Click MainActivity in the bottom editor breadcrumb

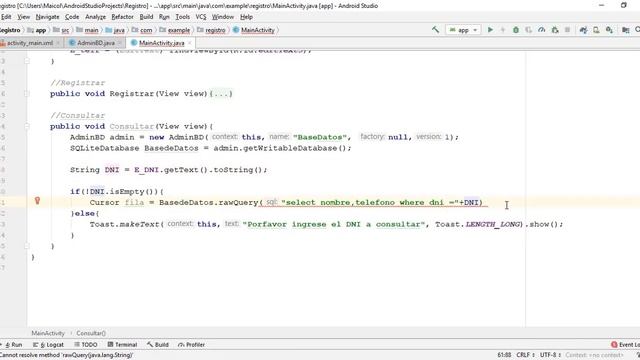point(48,333)
